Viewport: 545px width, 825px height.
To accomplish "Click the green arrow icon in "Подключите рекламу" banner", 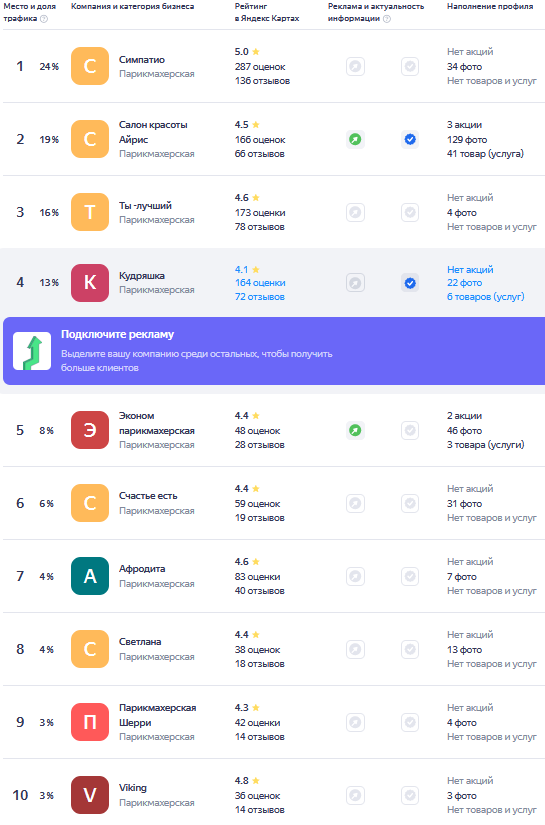I will pos(32,351).
